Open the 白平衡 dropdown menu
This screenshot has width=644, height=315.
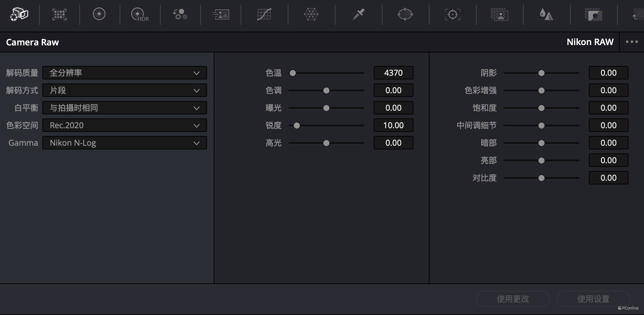[x=124, y=108]
